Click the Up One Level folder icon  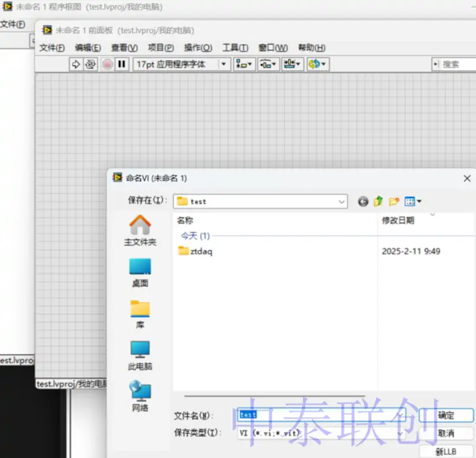pyautogui.click(x=378, y=202)
